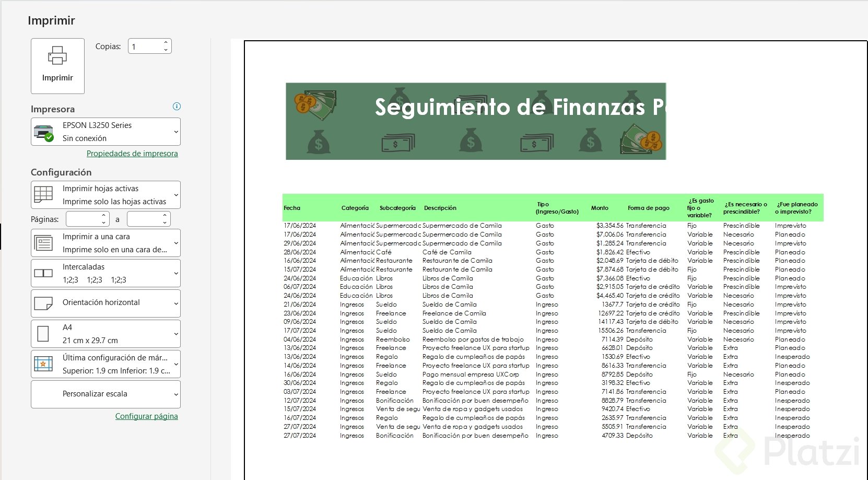Click the 'Seguimiento de Finanzas' banner in preview

pyautogui.click(x=476, y=121)
